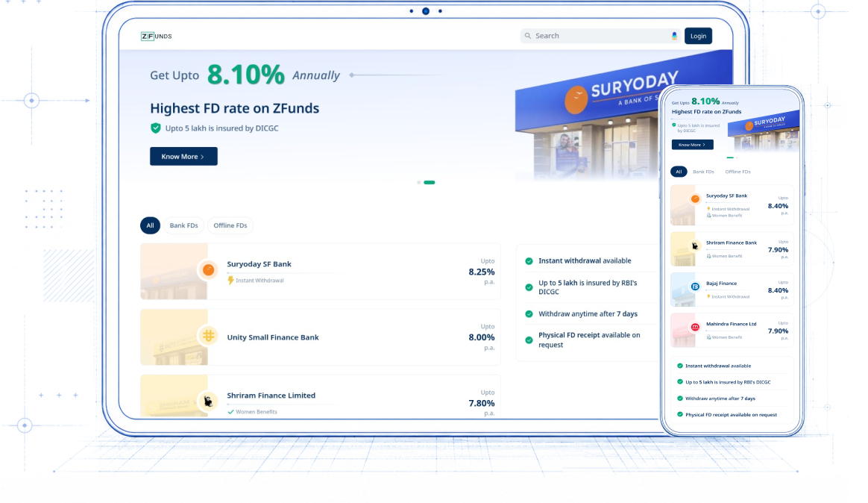Click the 8.10% banner rate on the tablet
The image size is (868, 503).
246,75
